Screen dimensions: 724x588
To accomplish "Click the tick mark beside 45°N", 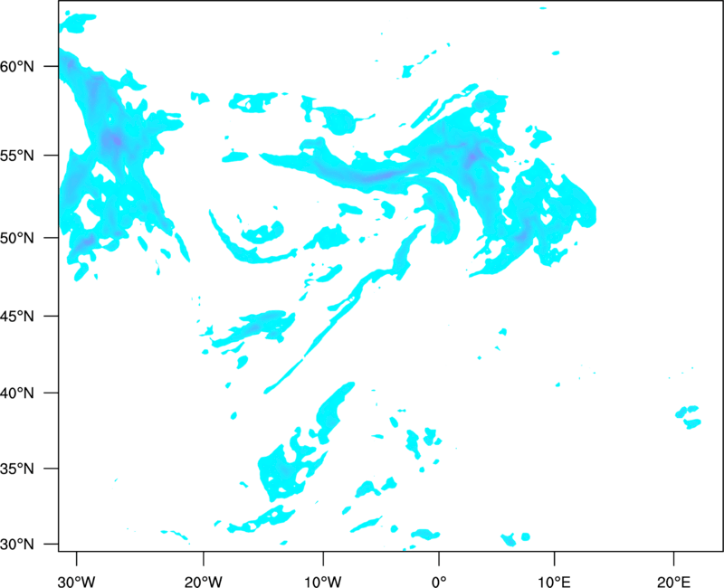I will [x=52, y=316].
